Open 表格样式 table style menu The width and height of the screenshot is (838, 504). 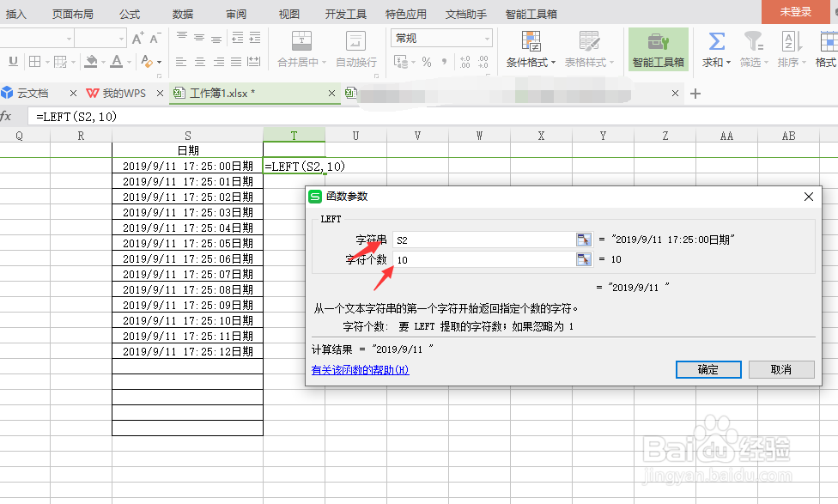coord(589,50)
